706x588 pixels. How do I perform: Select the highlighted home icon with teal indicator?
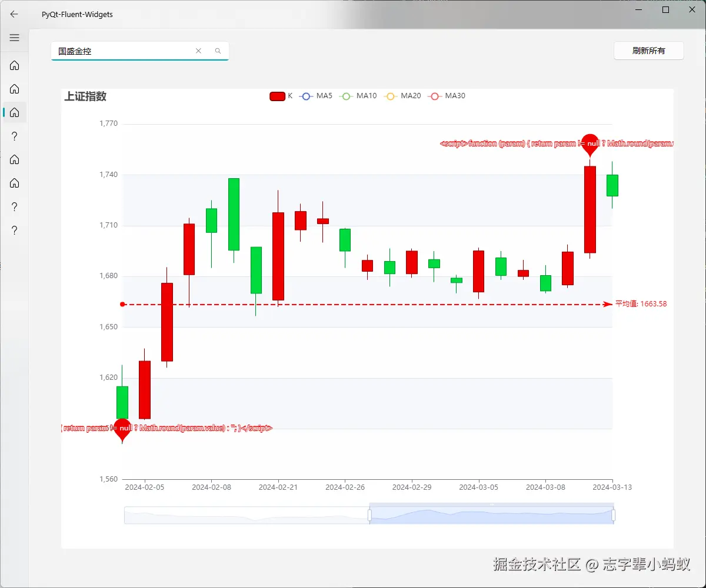click(x=15, y=112)
